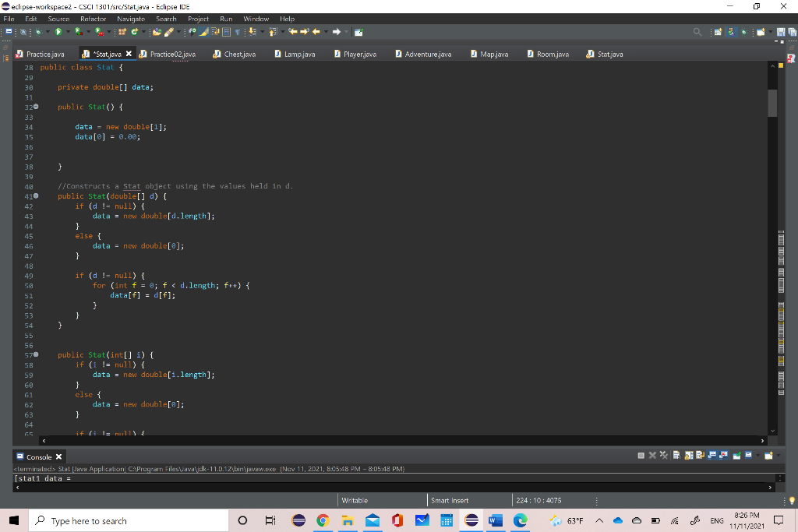Collapse the Stat() constructor at line 32

36,107
